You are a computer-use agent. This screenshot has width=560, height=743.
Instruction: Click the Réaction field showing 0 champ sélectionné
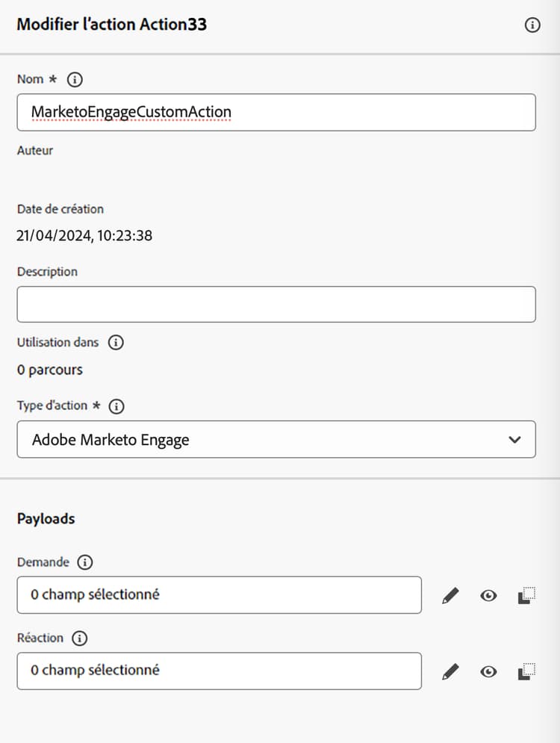[219, 671]
